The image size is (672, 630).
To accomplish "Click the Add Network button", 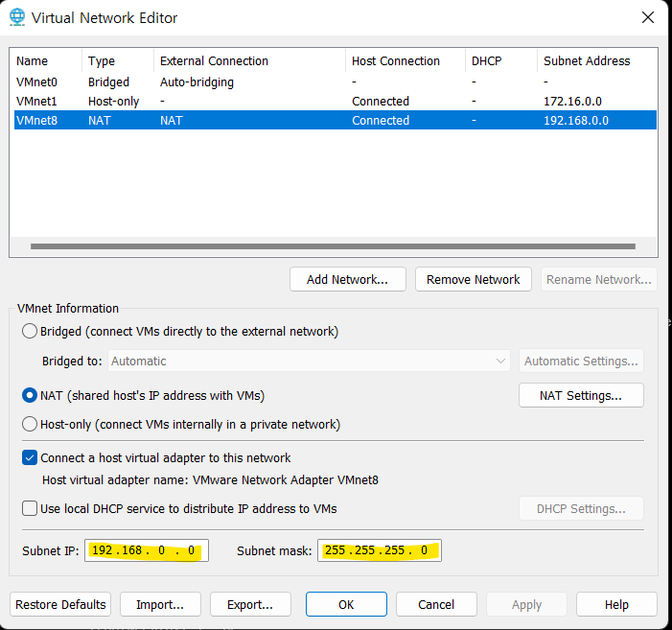I will point(348,279).
